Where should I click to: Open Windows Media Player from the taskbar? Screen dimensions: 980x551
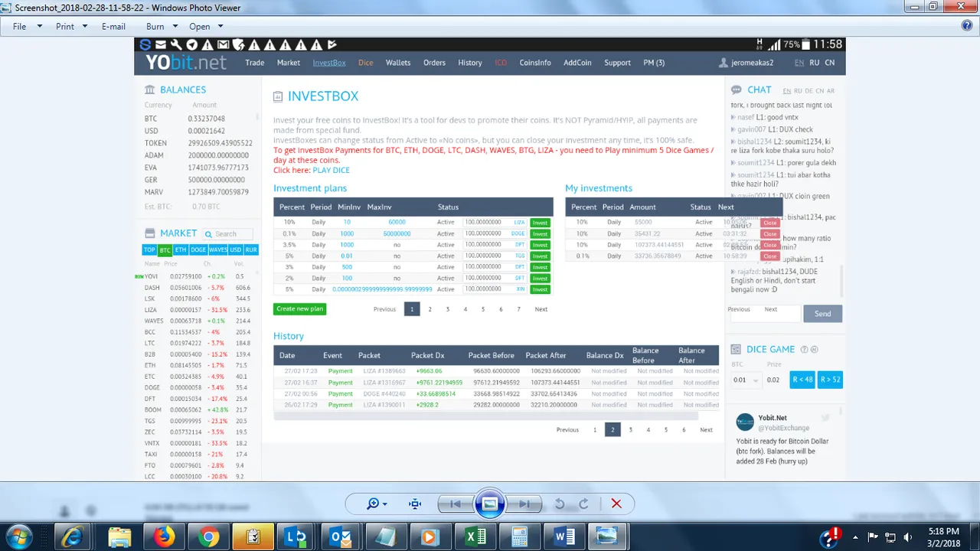(430, 537)
